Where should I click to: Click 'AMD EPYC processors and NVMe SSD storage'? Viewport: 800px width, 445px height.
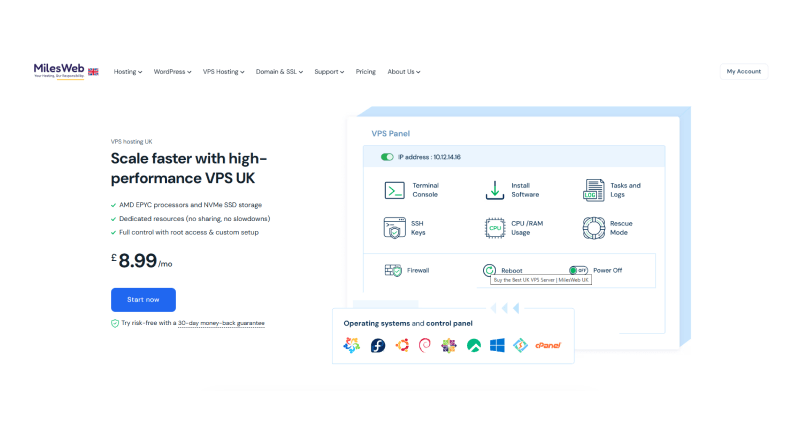190,205
